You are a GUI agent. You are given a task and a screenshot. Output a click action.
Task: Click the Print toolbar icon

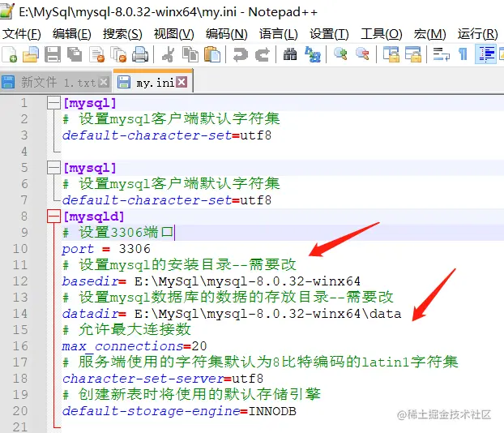pyautogui.click(x=140, y=54)
